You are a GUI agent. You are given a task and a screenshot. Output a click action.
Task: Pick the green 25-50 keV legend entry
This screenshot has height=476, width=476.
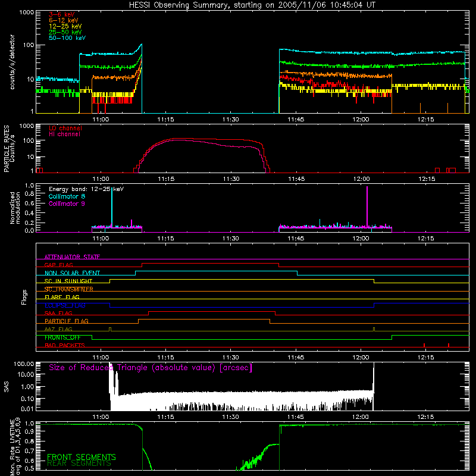(x=65, y=32)
